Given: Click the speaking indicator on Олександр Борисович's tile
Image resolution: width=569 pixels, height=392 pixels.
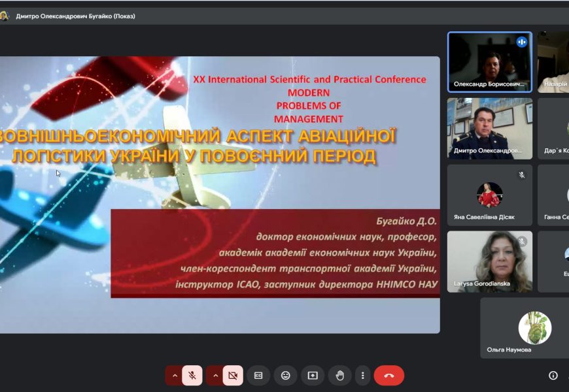Looking at the screenshot, I should pyautogui.click(x=521, y=42).
